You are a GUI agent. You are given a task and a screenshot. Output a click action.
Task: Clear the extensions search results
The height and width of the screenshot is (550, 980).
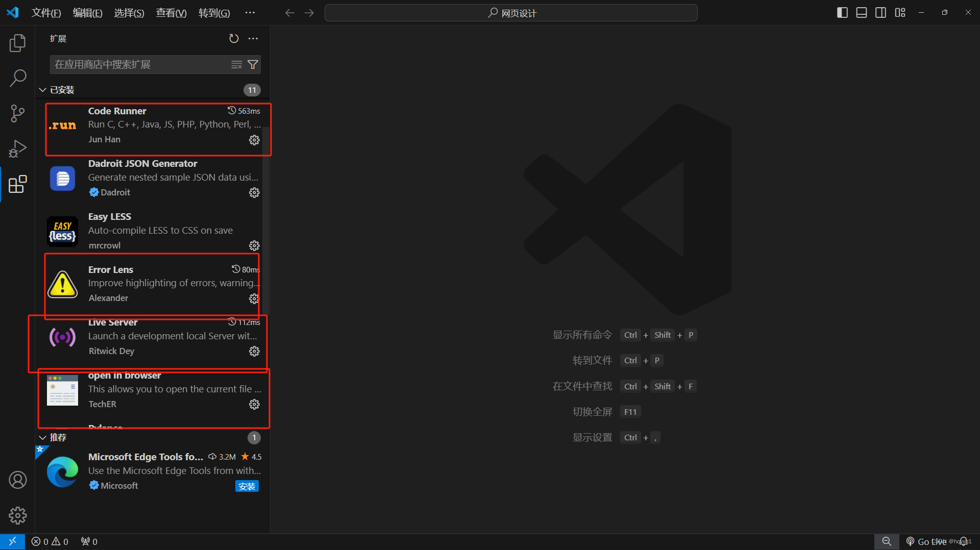point(236,65)
